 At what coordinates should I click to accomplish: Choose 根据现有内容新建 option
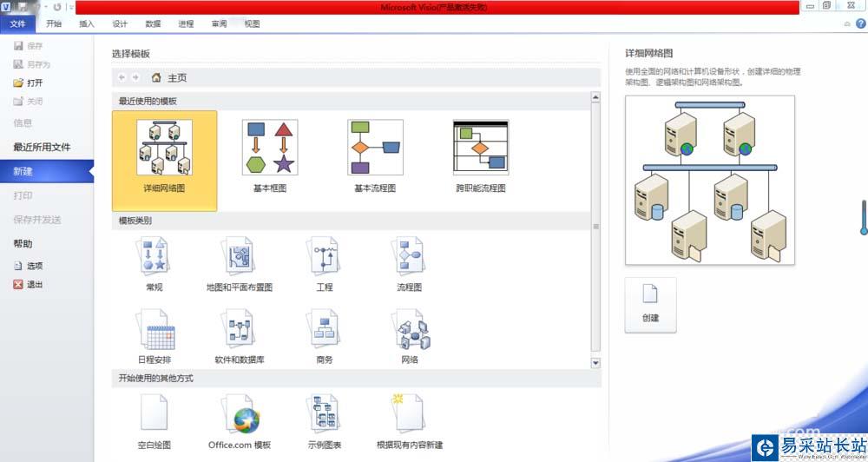pyautogui.click(x=410, y=421)
